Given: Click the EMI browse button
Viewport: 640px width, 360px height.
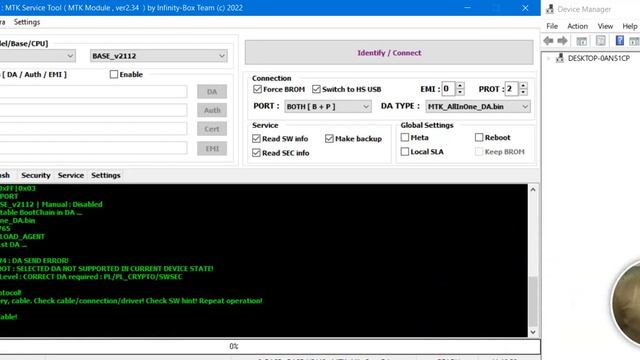Looking at the screenshot, I should [212, 149].
